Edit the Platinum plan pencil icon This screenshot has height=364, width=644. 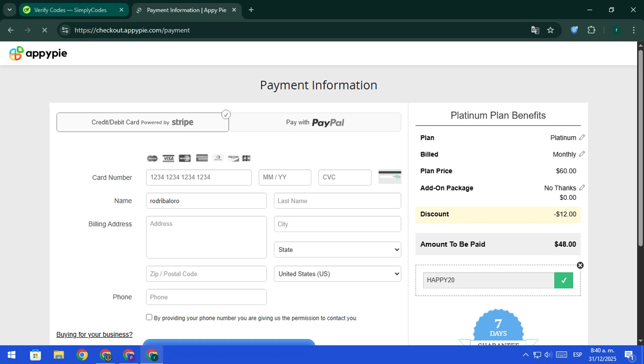[582, 137]
